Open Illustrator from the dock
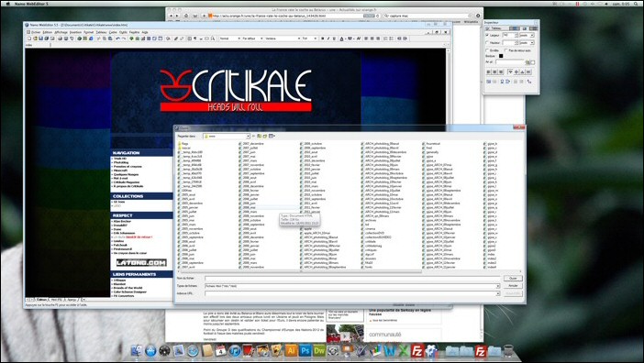 [x=291, y=351]
